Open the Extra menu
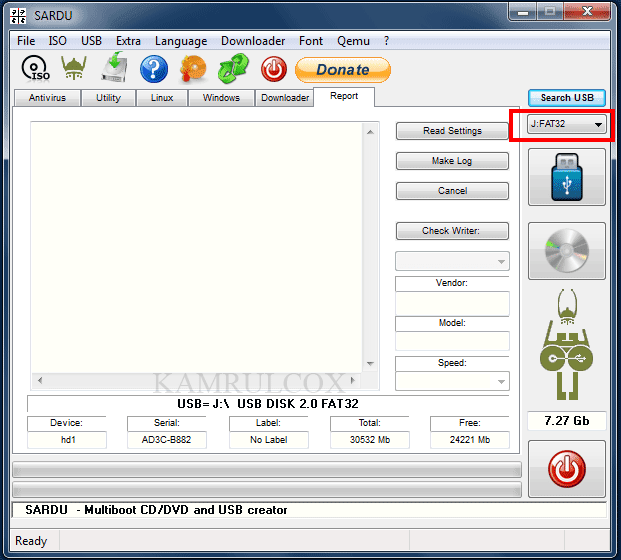Image resolution: width=621 pixels, height=560 pixels. pos(128,41)
